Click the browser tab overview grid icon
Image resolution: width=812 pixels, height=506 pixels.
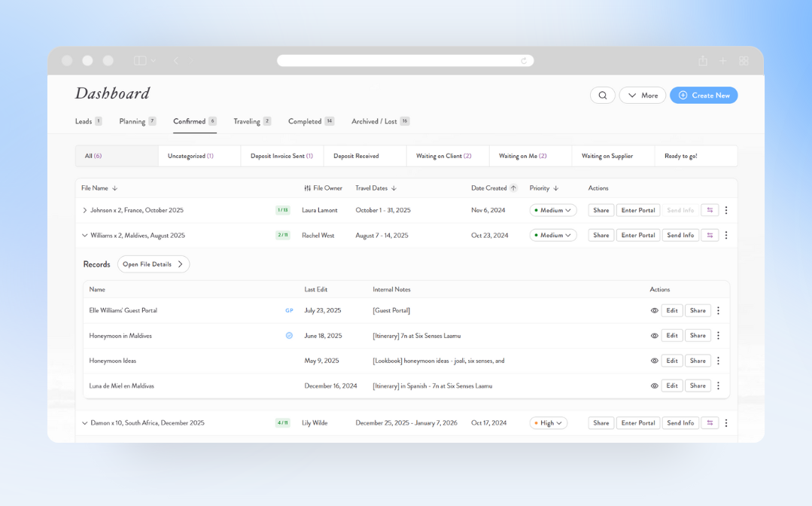tap(744, 60)
